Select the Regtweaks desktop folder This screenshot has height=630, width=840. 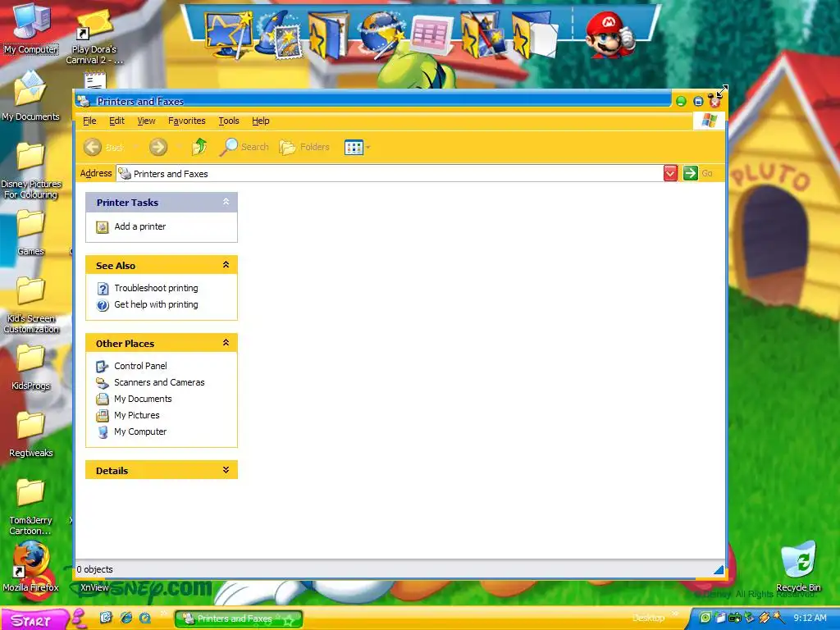(30, 435)
